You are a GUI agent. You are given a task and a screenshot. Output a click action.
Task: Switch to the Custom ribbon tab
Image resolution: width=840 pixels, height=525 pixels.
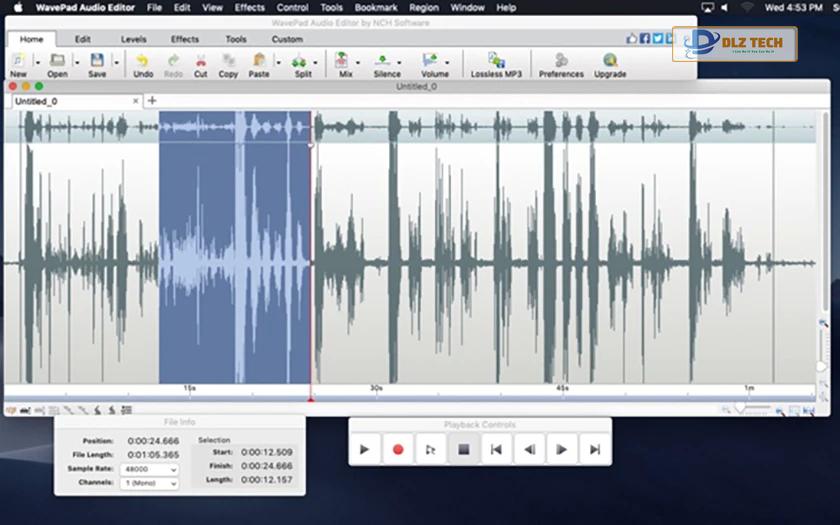pyautogui.click(x=287, y=39)
